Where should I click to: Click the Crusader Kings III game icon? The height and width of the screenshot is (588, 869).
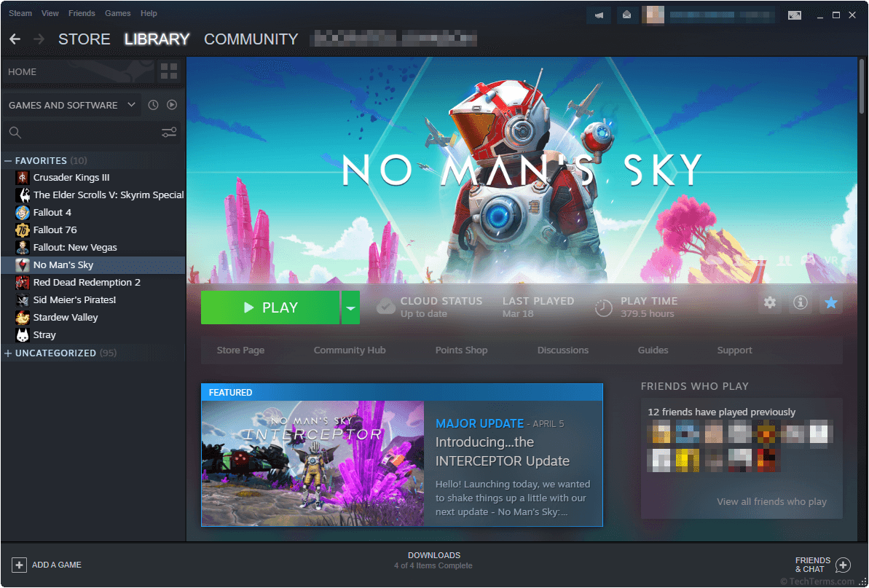(x=23, y=177)
